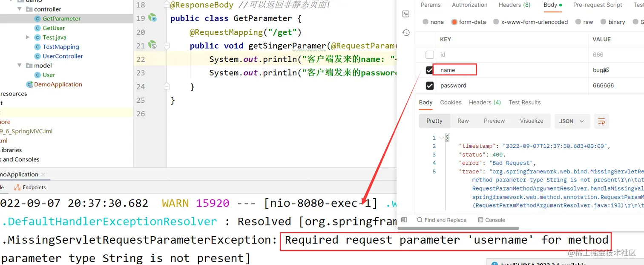
Task: Click Spring bean gutter icon at line 19
Action: [x=152, y=18]
